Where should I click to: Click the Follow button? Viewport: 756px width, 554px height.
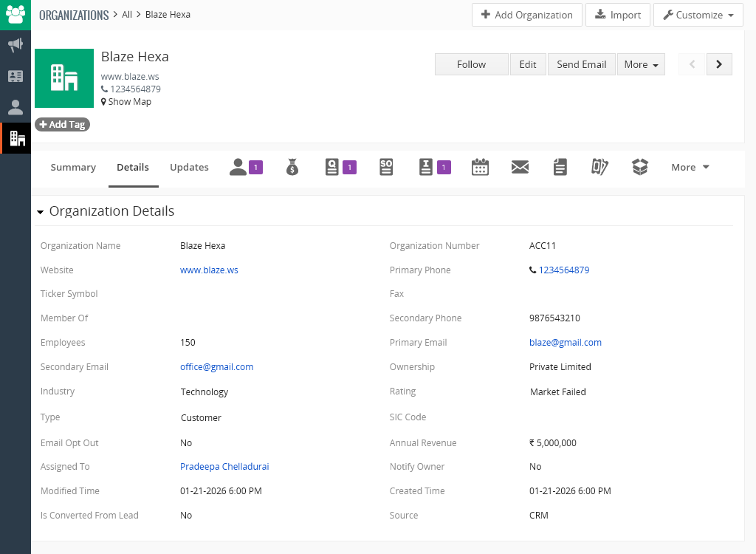tap(471, 64)
